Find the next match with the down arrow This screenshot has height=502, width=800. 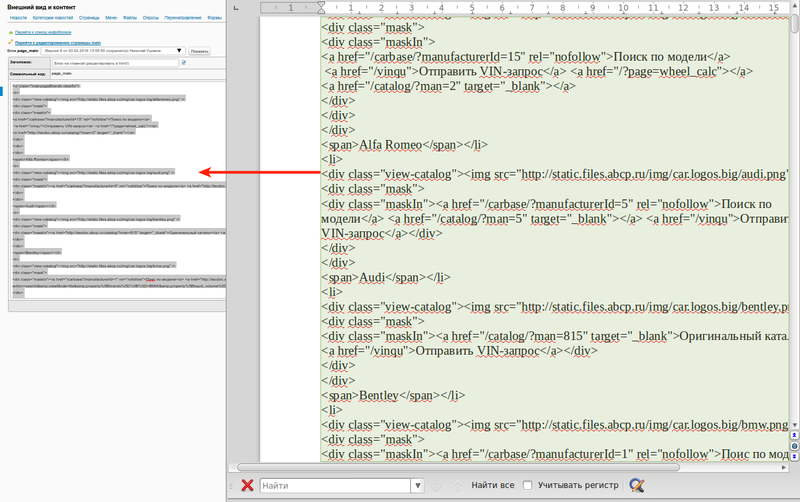[436, 486]
